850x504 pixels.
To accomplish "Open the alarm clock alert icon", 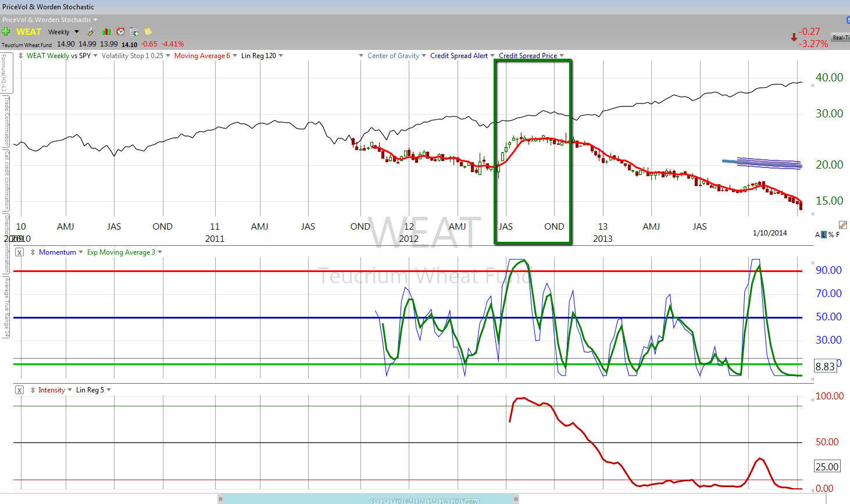I will pyautogui.click(x=120, y=32).
